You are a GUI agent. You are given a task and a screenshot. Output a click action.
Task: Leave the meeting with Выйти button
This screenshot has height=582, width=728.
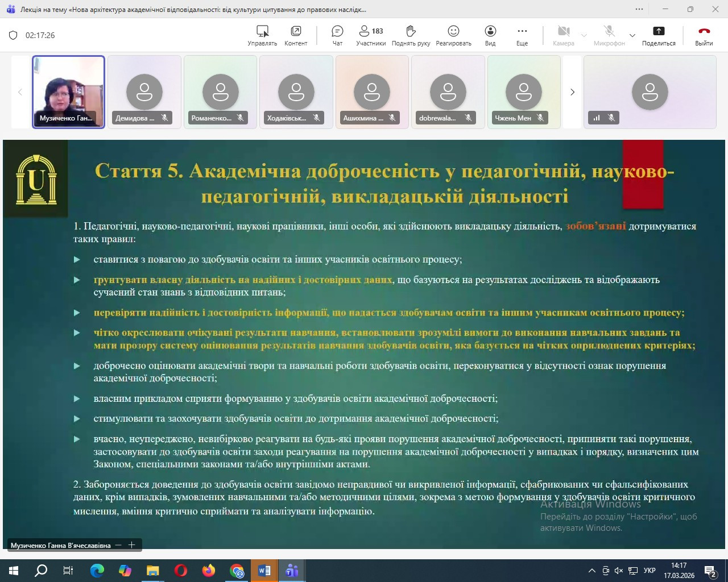(x=704, y=35)
